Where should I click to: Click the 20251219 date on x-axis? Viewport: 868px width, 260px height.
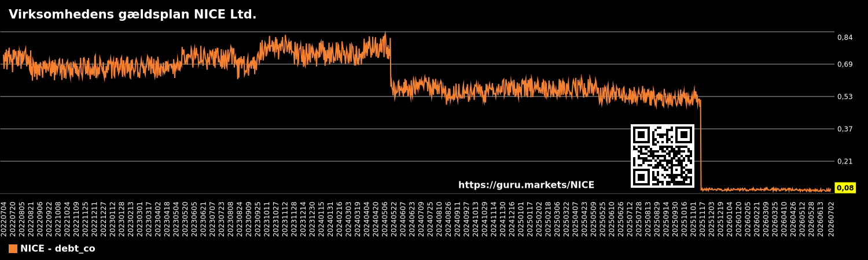coord(721,218)
